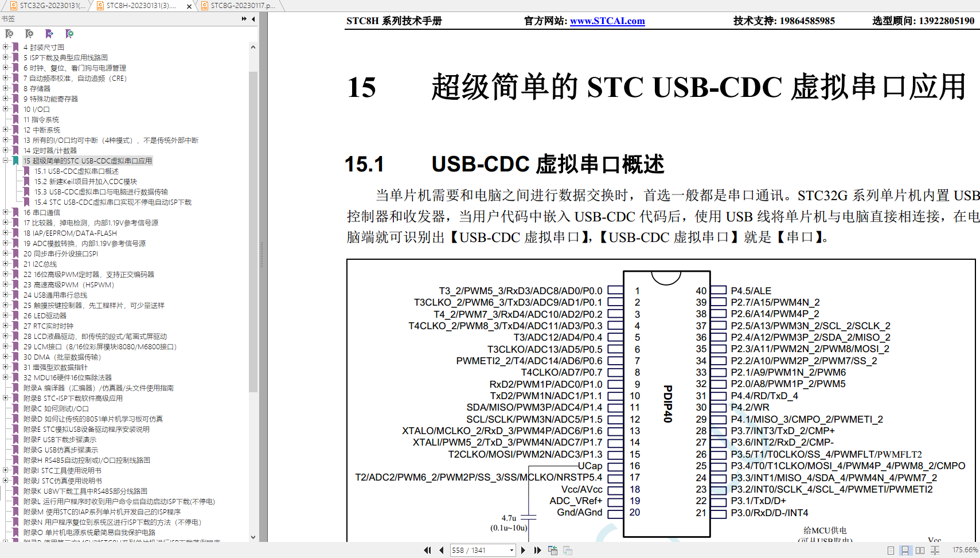
Task: Click the previous view icon in status bar
Action: click(x=553, y=550)
